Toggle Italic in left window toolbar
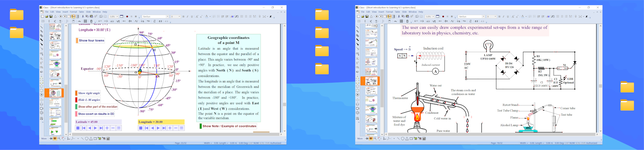644x150 pixels. (187, 16)
